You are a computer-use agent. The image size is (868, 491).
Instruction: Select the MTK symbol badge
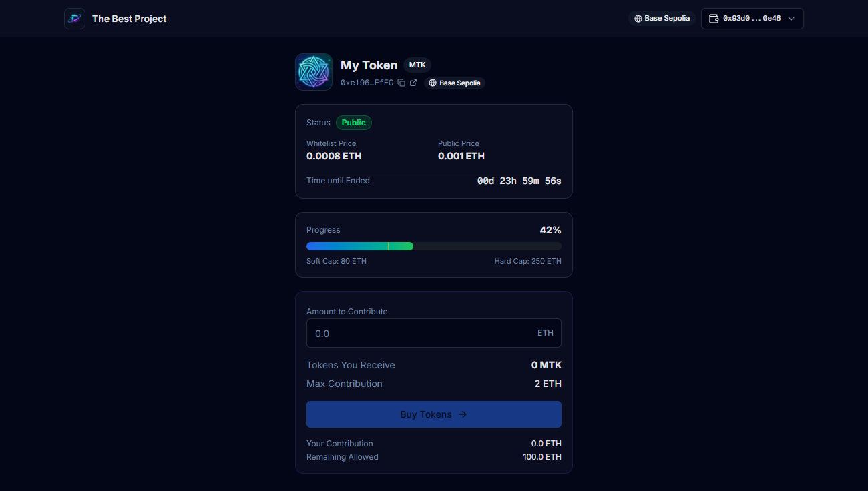(417, 65)
